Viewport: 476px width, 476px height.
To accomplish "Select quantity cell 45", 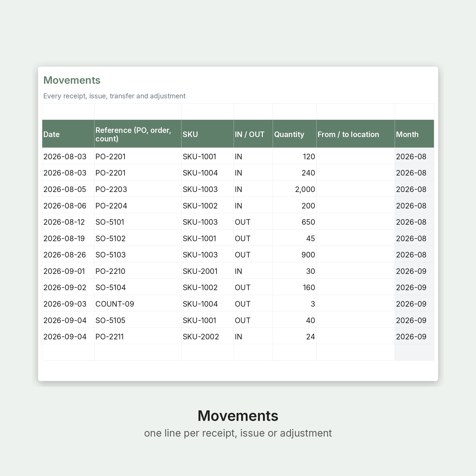I will [294, 238].
